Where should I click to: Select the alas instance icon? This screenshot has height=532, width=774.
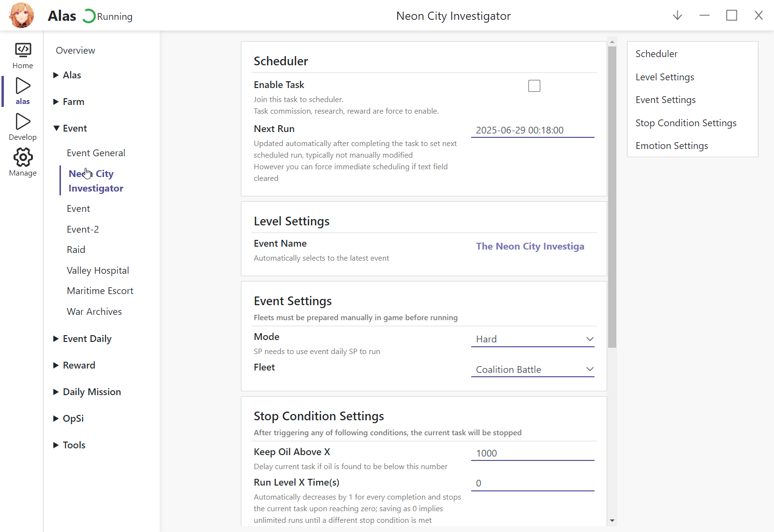(23, 86)
